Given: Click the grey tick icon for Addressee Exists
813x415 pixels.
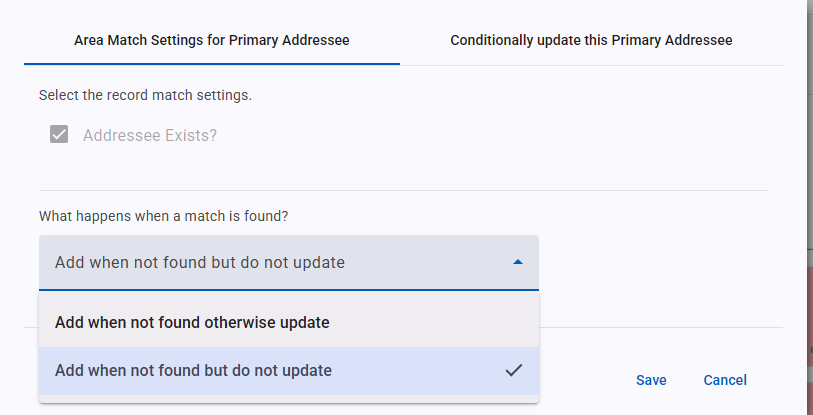Looking at the screenshot, I should [59, 134].
